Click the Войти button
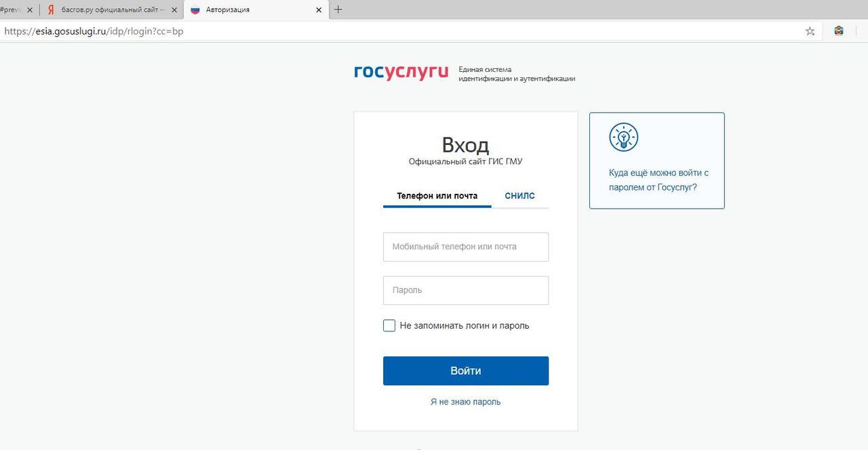The image size is (868, 450). coord(466,371)
